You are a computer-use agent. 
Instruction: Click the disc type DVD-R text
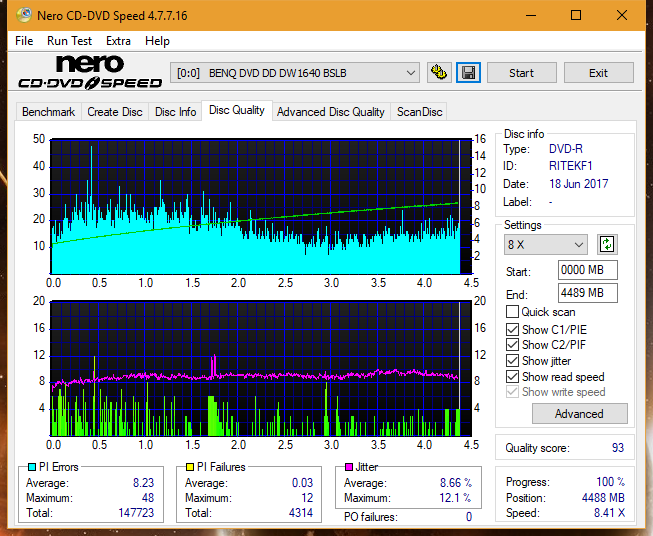(566, 149)
